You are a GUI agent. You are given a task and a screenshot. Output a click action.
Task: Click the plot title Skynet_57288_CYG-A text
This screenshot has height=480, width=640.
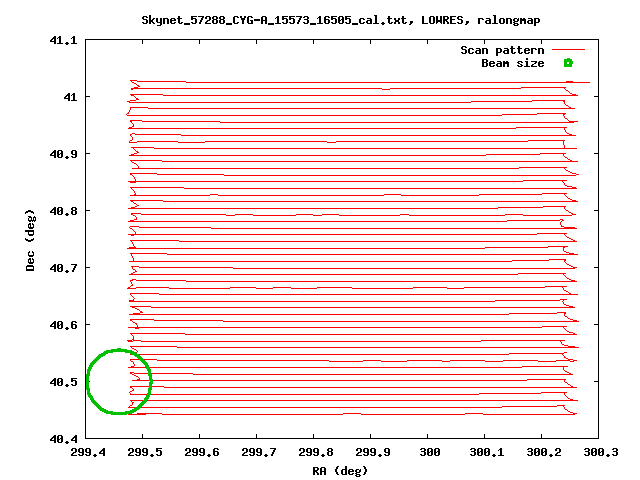341,20
